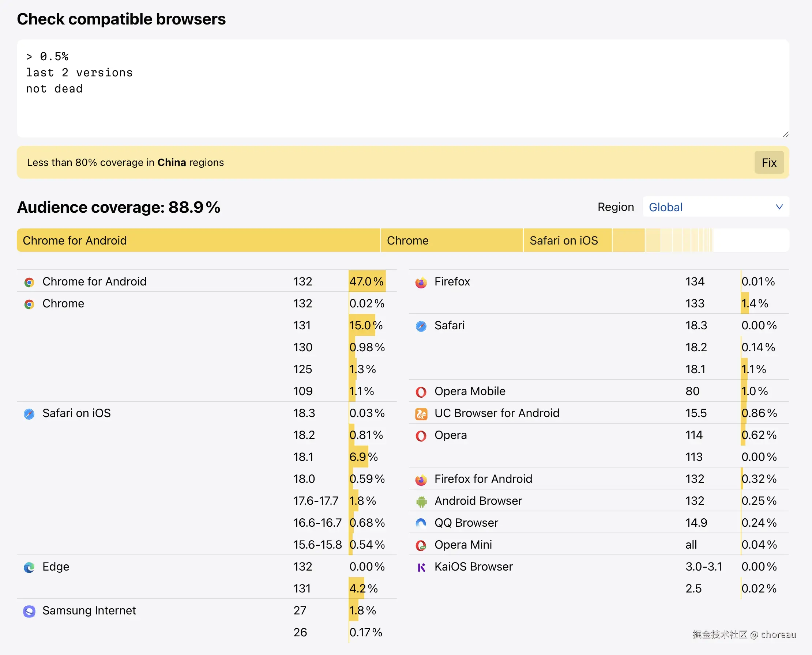Select the Chrome segment in the coverage bar
This screenshot has height=655, width=812.
coord(451,241)
